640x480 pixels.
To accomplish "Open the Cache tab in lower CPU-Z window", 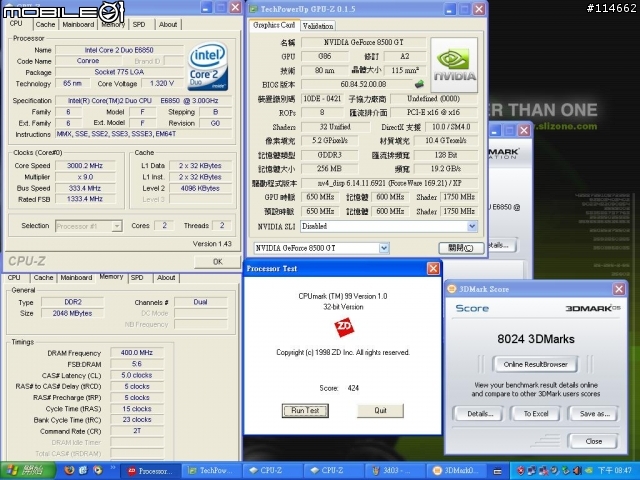I will pos(43,278).
